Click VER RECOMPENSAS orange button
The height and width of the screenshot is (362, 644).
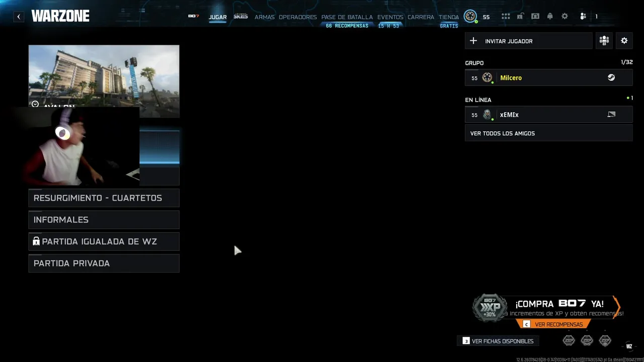pos(553,324)
